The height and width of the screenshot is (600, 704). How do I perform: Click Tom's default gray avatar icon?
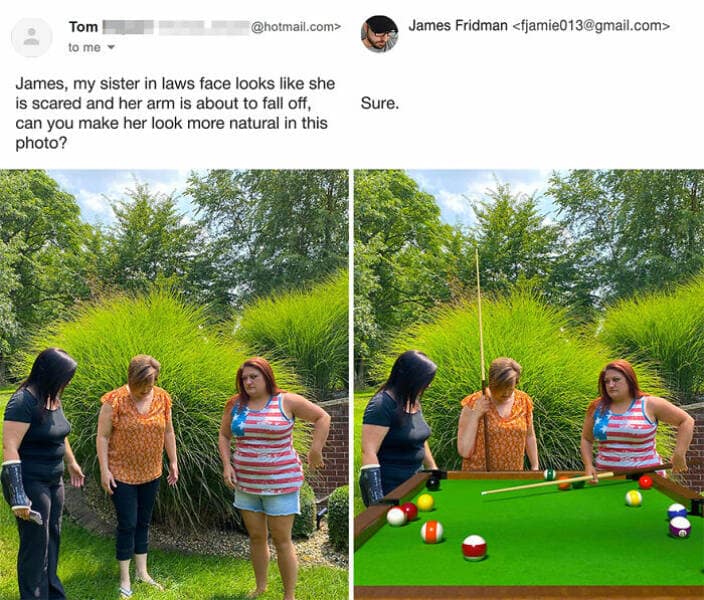(x=31, y=37)
